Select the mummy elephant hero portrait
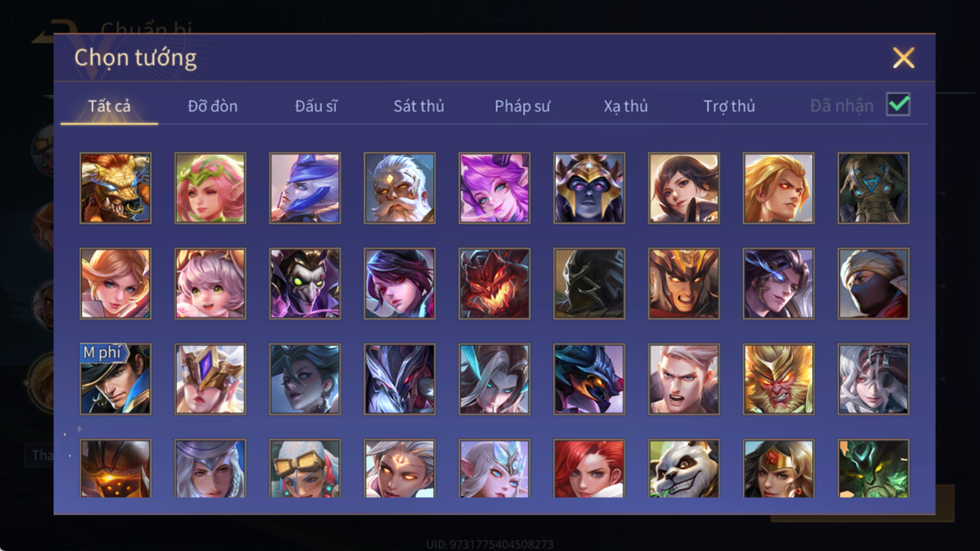The image size is (980, 551). tap(874, 188)
